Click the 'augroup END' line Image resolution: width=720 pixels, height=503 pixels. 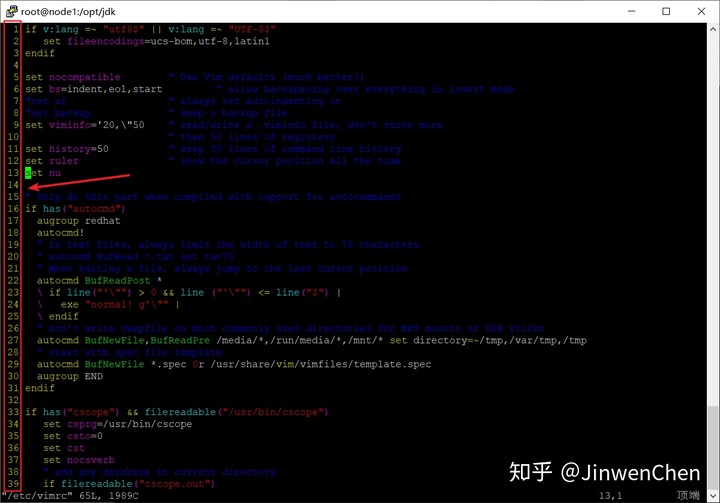point(70,376)
